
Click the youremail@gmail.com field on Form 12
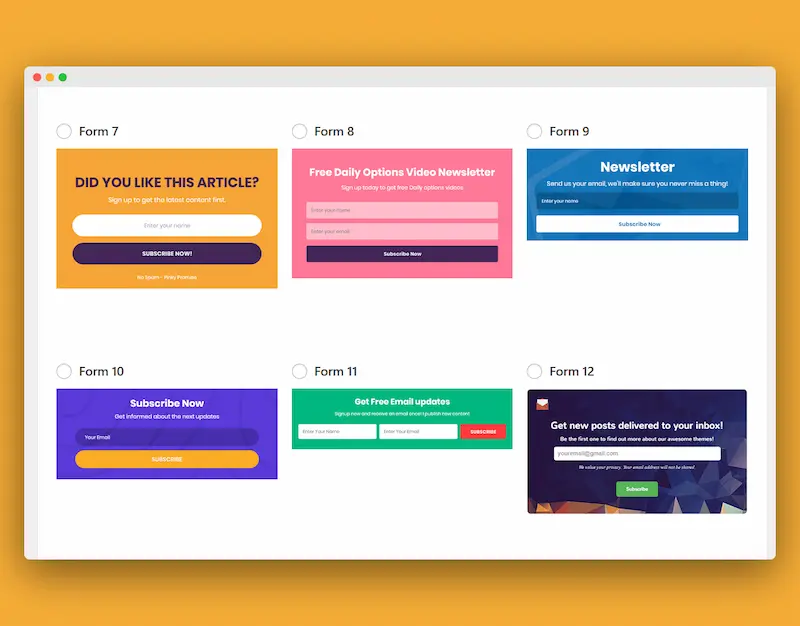click(637, 453)
